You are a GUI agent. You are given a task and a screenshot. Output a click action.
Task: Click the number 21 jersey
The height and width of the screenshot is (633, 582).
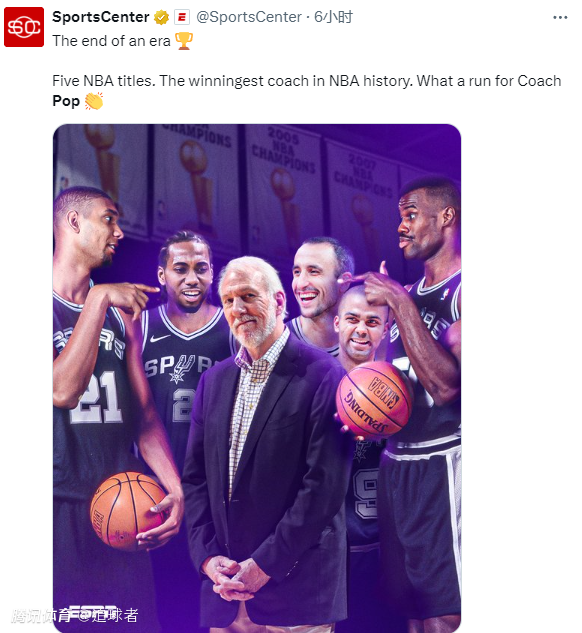coord(96,398)
